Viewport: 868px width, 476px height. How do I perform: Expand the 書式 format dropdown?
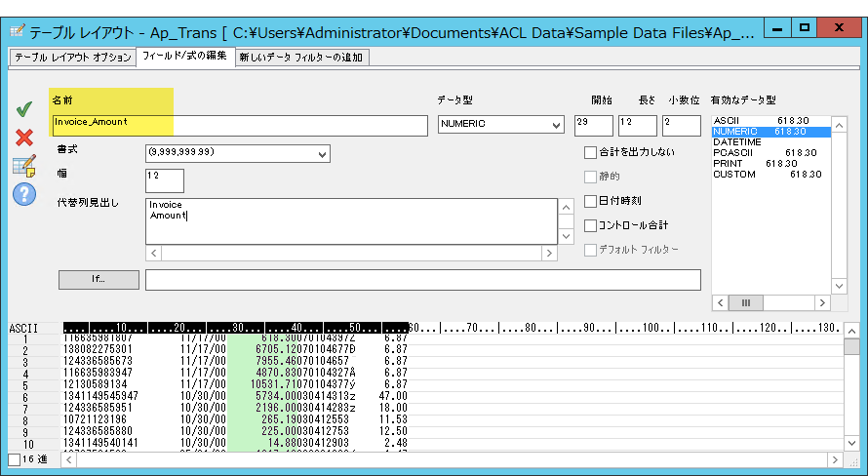click(237, 153)
